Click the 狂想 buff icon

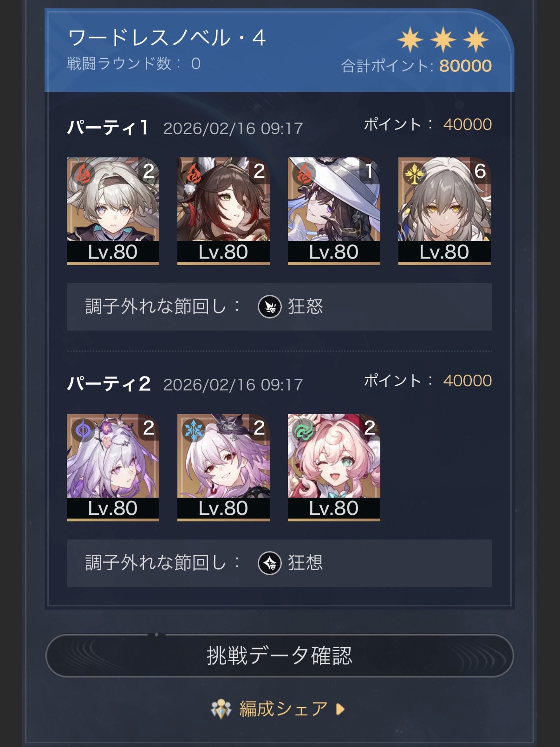tap(269, 563)
